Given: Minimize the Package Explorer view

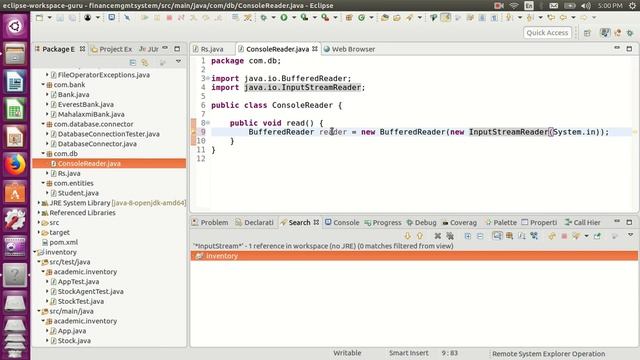Looking at the screenshot, I should point(165,48).
